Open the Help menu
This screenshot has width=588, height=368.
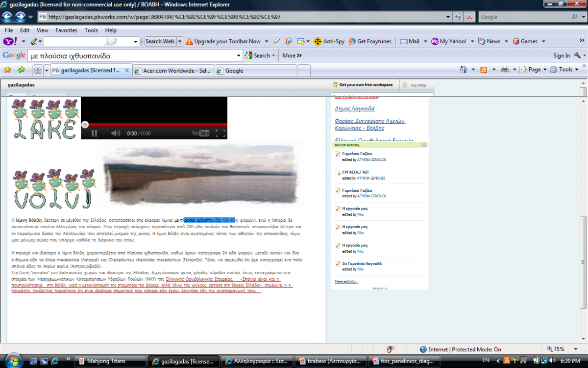111,30
